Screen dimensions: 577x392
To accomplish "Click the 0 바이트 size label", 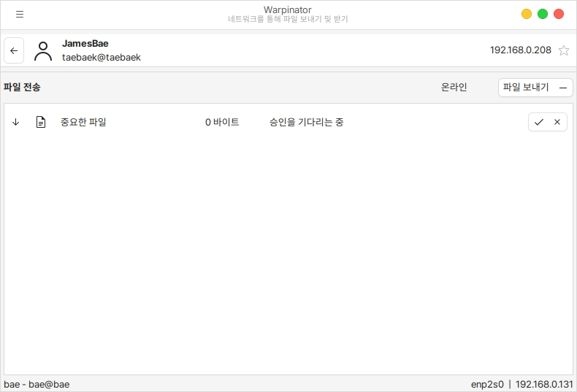I will click(x=222, y=122).
